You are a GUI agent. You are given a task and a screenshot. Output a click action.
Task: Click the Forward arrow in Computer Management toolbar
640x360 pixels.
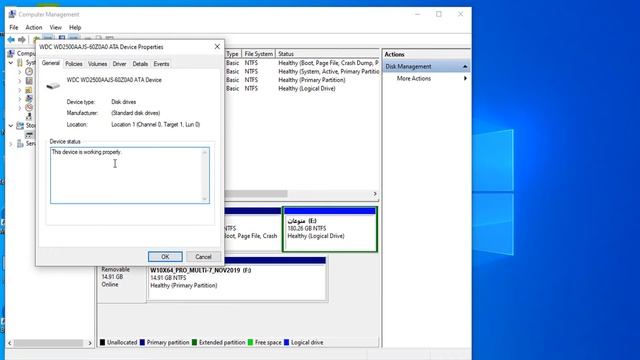tap(22, 40)
